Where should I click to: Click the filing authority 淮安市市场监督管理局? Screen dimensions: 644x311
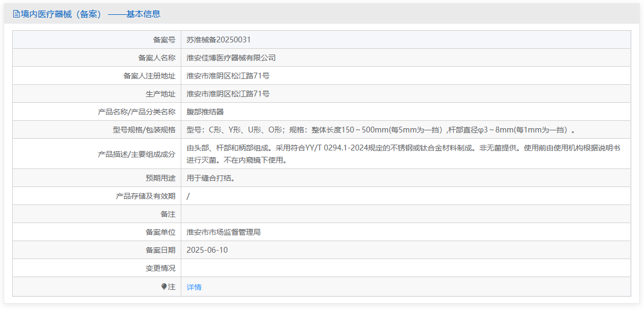pyautogui.click(x=224, y=232)
